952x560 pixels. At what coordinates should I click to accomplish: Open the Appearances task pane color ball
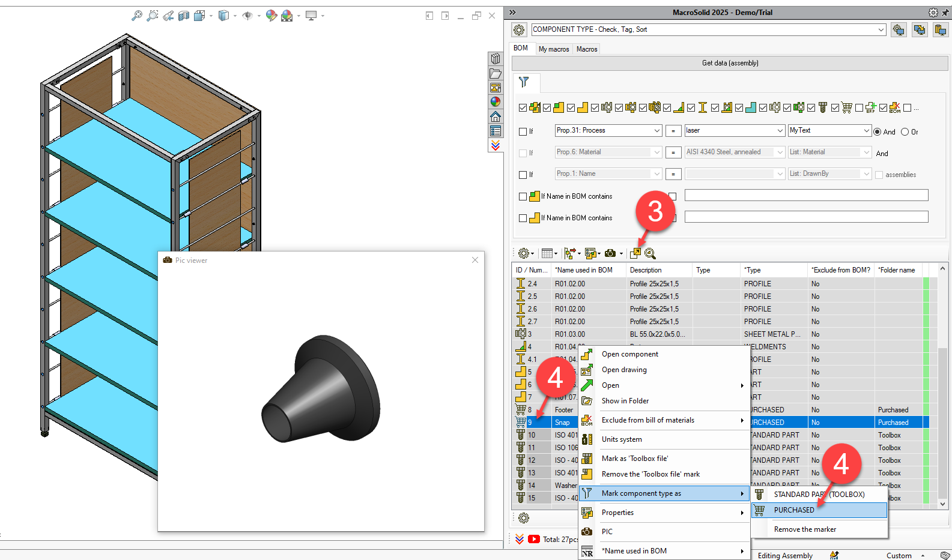(496, 102)
